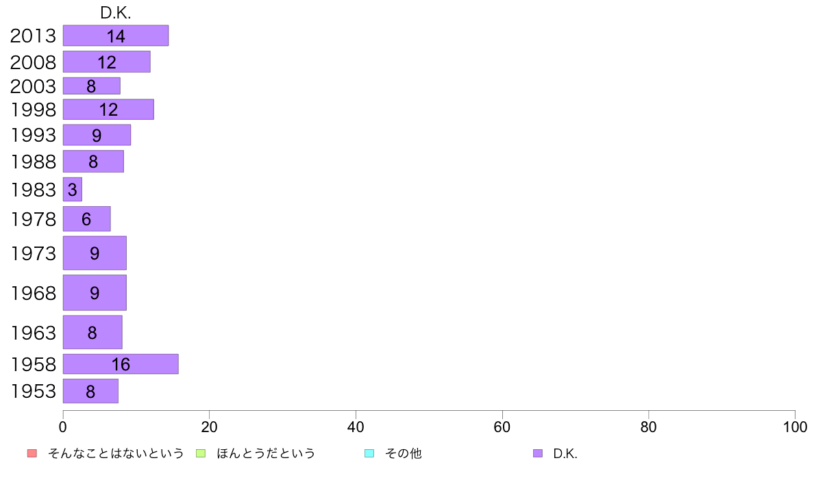Click the 1953 year axis label
Image resolution: width=814 pixels, height=504 pixels.
pos(33,391)
